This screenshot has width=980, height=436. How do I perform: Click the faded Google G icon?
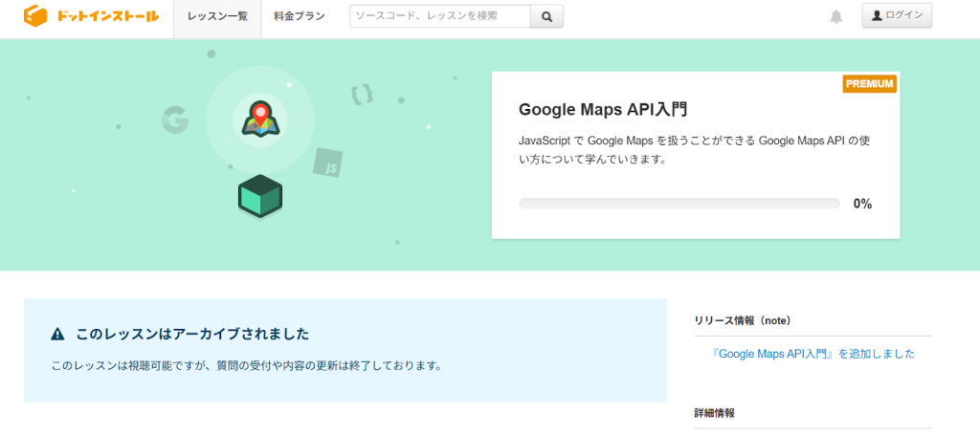(174, 120)
